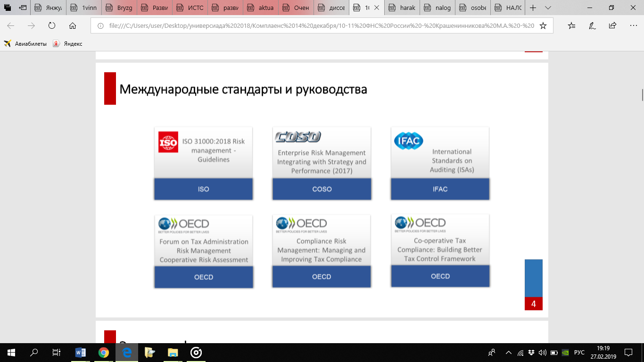This screenshot has height=362, width=644.
Task: Click the COSO logo image
Action: click(x=298, y=137)
